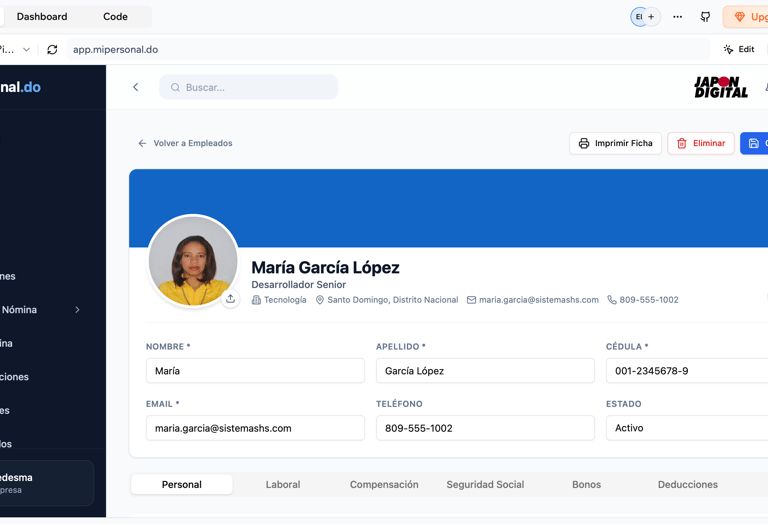Click the location pin icon
The image size is (768, 525).
320,300
